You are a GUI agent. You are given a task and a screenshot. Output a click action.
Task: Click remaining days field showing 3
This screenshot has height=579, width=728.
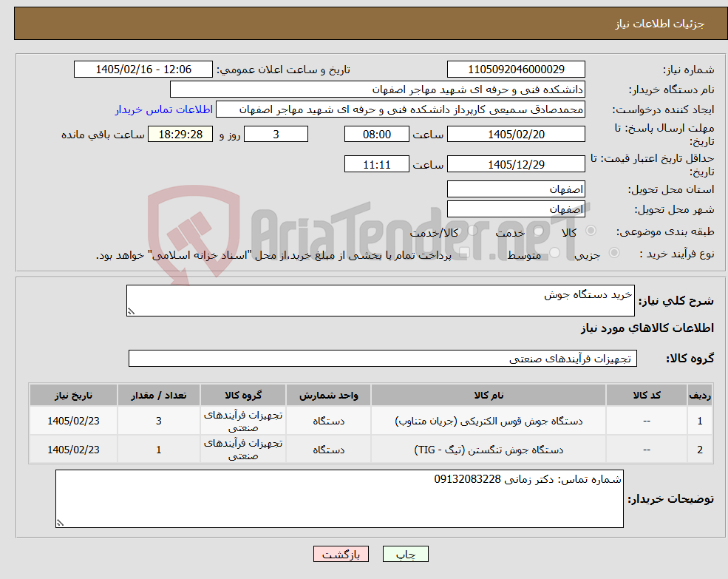click(x=276, y=135)
